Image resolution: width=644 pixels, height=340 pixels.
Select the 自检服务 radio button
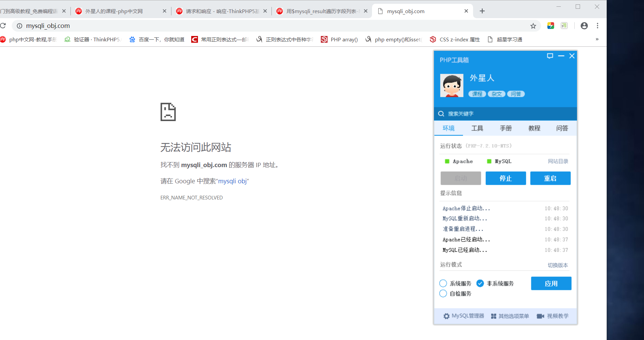pyautogui.click(x=443, y=293)
